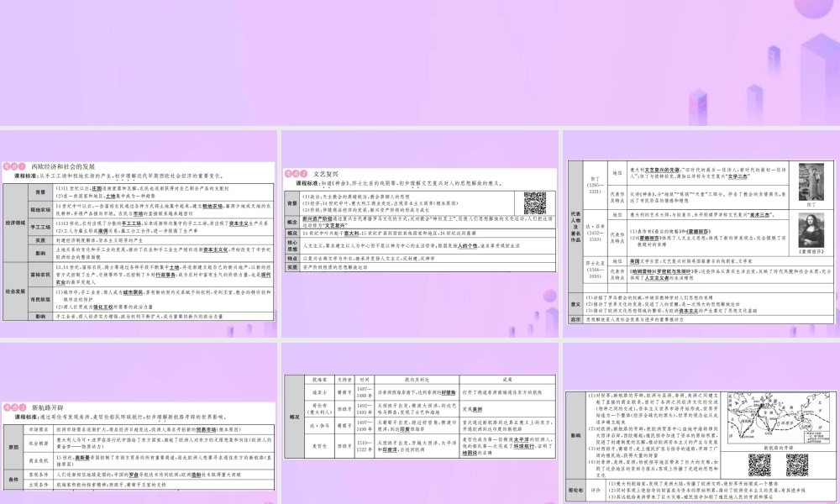Screen dimensions: 840x504
Task: Click the QR code in the 文艺复兴 slide
Action: [x=534, y=204]
